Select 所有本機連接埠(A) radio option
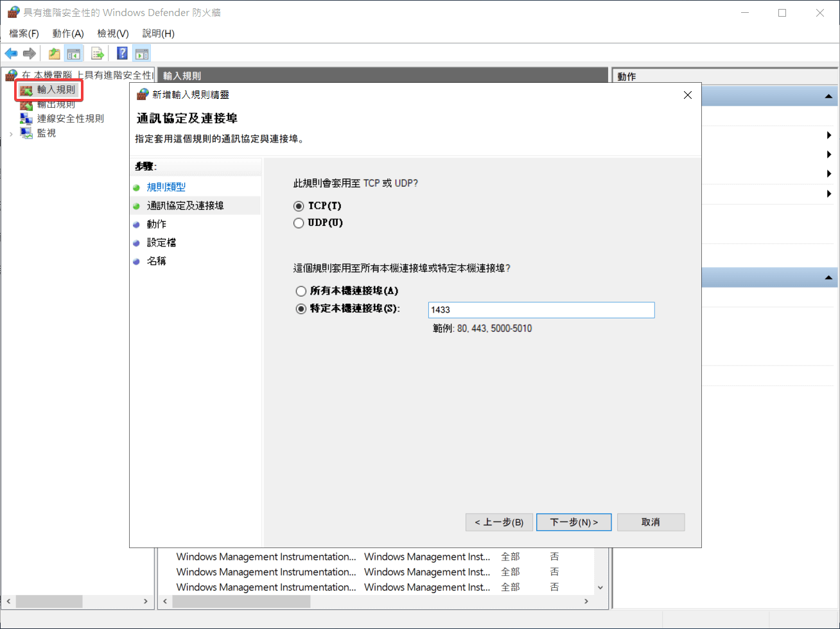 tap(301, 291)
